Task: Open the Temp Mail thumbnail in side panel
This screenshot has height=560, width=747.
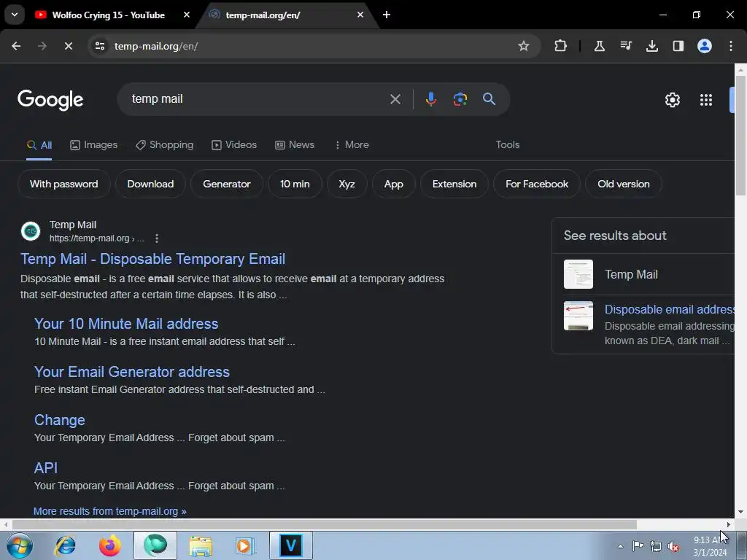Action: pos(578,274)
